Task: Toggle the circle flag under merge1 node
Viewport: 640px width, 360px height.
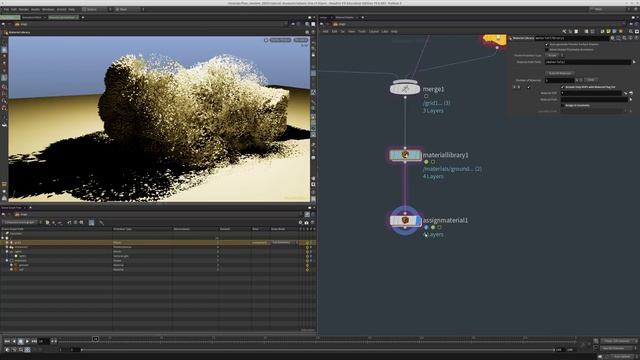Action: [x=426, y=96]
